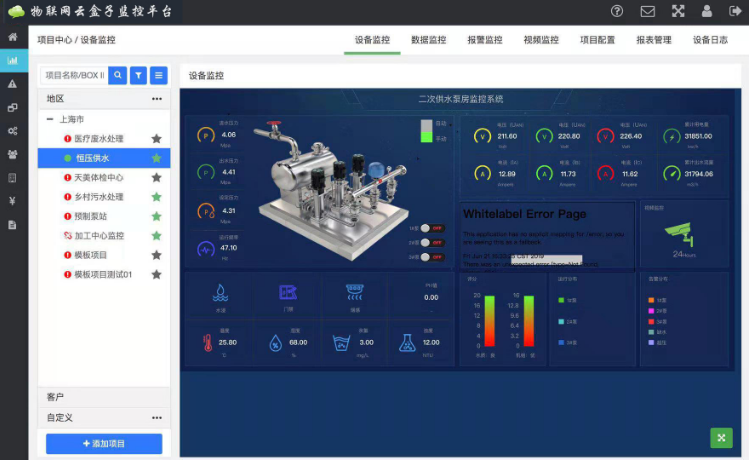The image size is (750, 463).
Task: Open the messages envelope icon
Action: pos(648,12)
